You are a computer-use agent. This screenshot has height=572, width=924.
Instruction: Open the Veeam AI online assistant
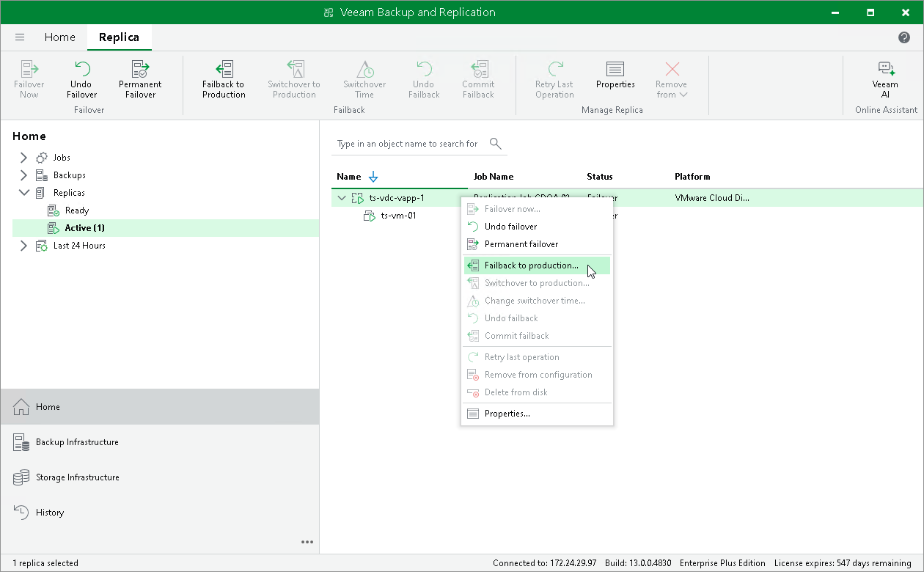[x=885, y=79]
